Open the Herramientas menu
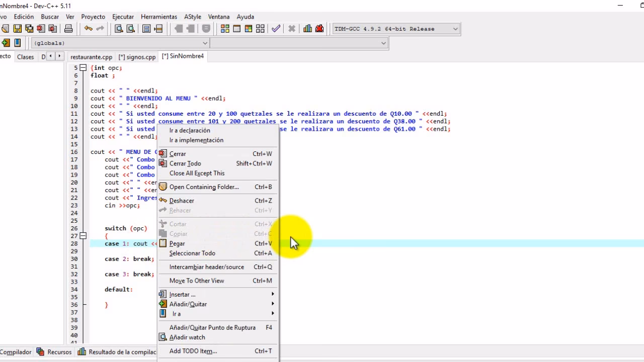The height and width of the screenshot is (362, 644). (x=159, y=17)
